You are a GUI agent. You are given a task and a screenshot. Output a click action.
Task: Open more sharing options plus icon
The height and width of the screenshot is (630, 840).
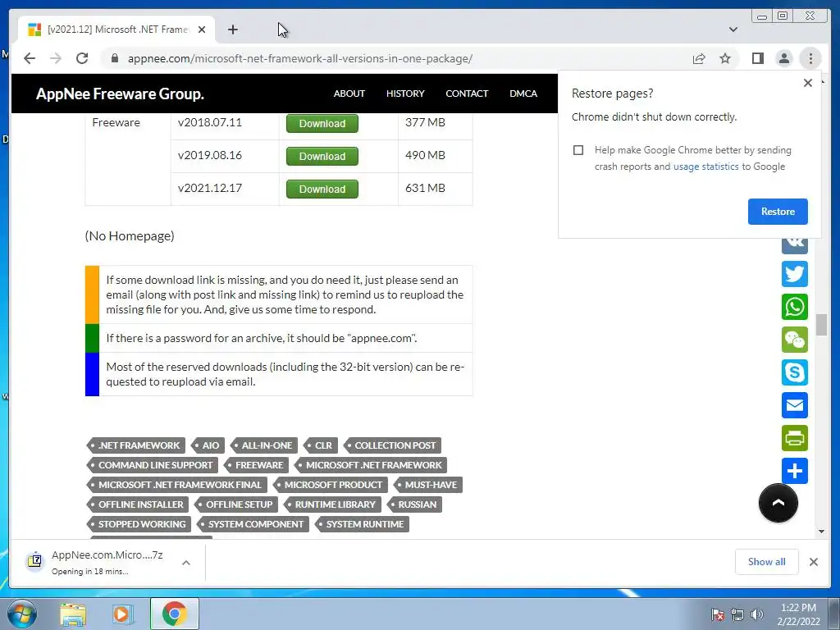pos(794,471)
